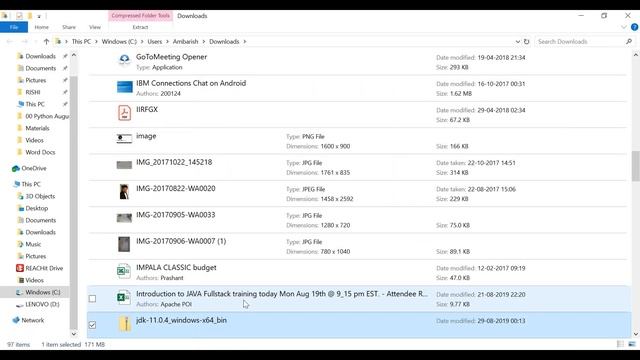Open the Help question mark icon
This screenshot has height=360, width=640.
(634, 27)
